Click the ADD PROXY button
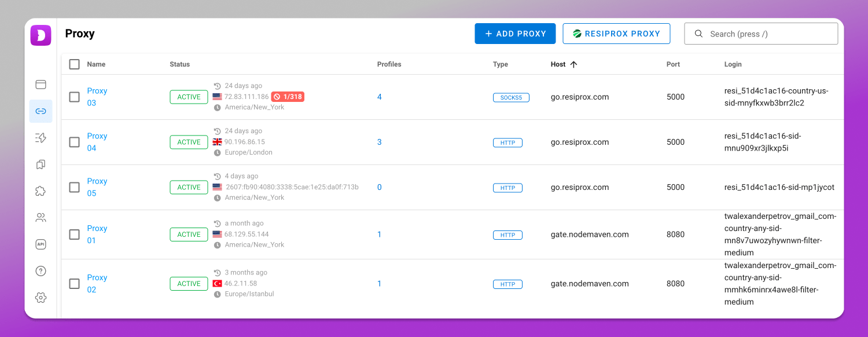Screen dimensions: 868x337 (x=515, y=34)
